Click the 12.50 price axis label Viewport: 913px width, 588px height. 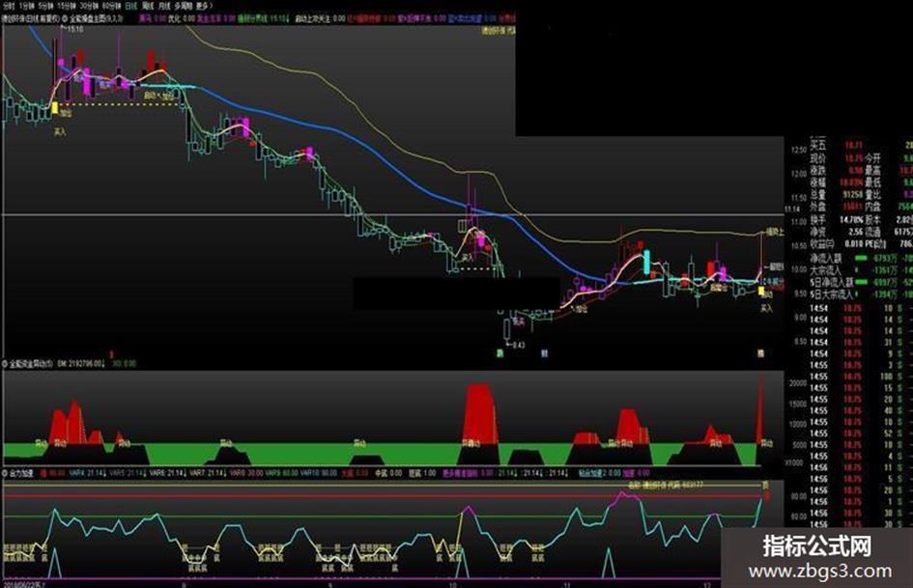798,151
